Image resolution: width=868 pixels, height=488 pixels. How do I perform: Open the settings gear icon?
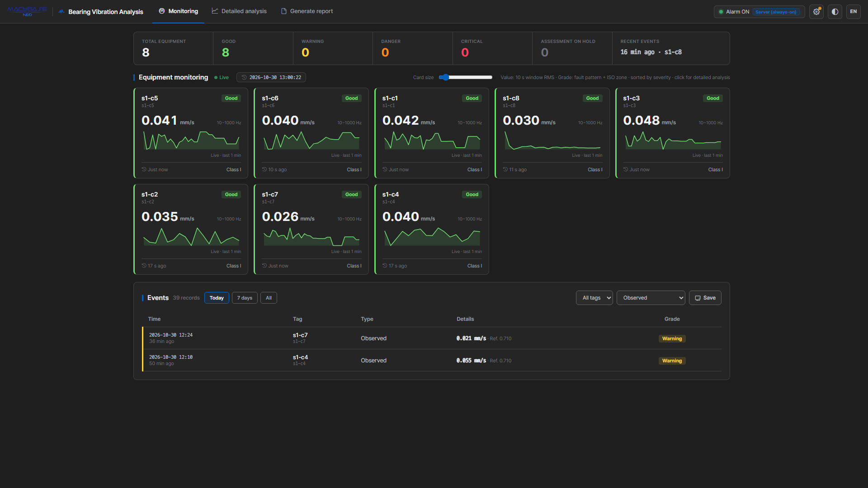[x=816, y=12]
